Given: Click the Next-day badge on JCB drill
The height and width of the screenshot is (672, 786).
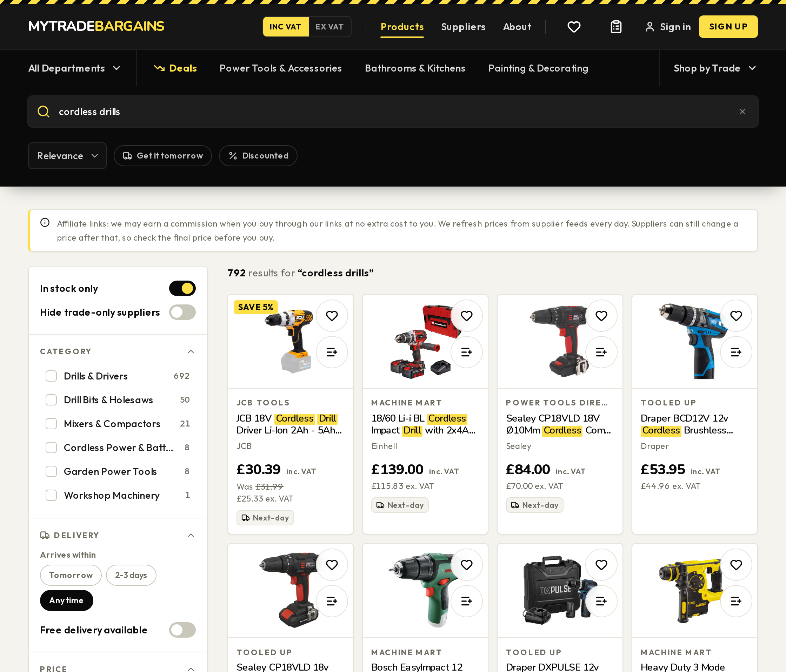Looking at the screenshot, I should click(x=265, y=518).
